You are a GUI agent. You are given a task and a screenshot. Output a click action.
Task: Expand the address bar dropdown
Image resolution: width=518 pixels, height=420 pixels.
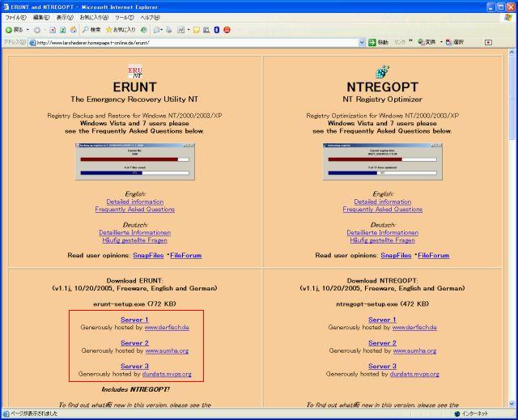tap(362, 42)
